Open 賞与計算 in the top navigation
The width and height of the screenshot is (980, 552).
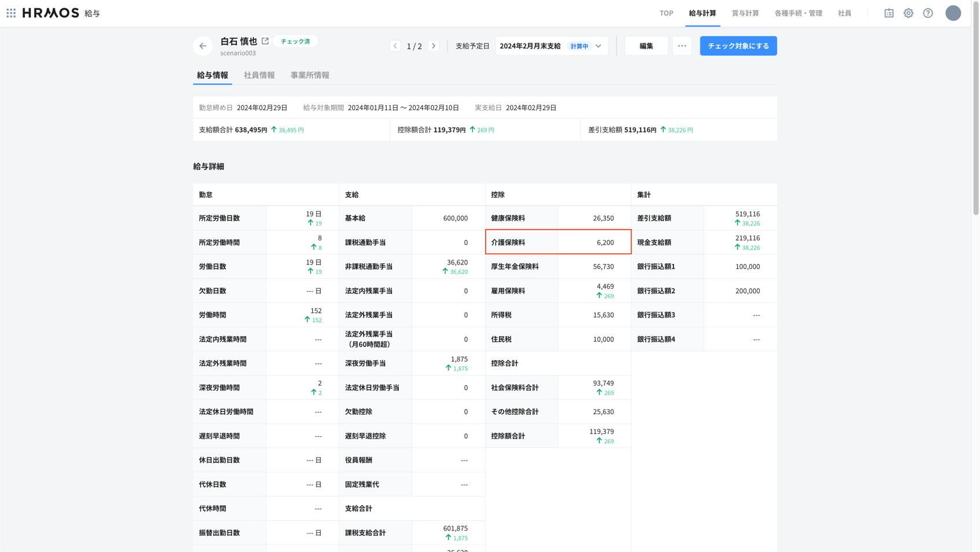(745, 13)
